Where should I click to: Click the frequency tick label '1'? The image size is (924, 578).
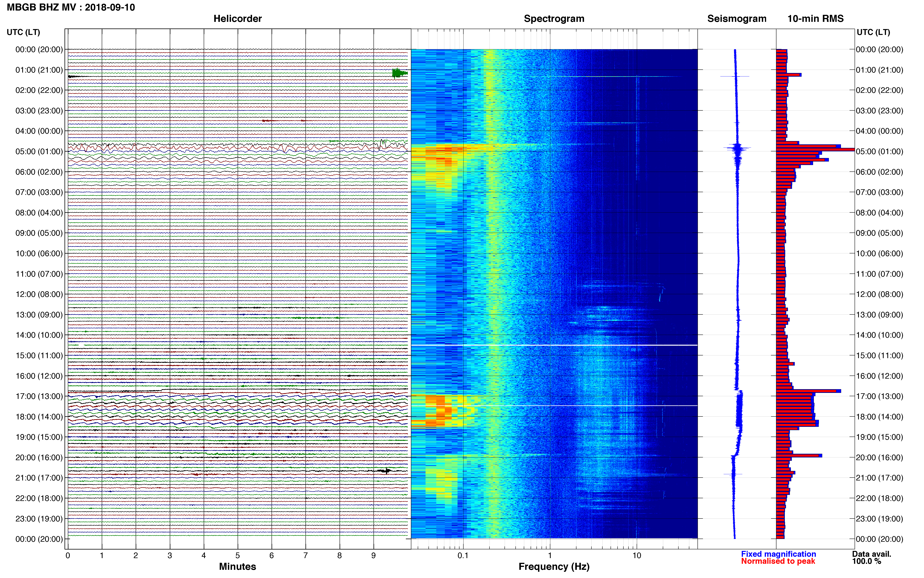pos(550,555)
